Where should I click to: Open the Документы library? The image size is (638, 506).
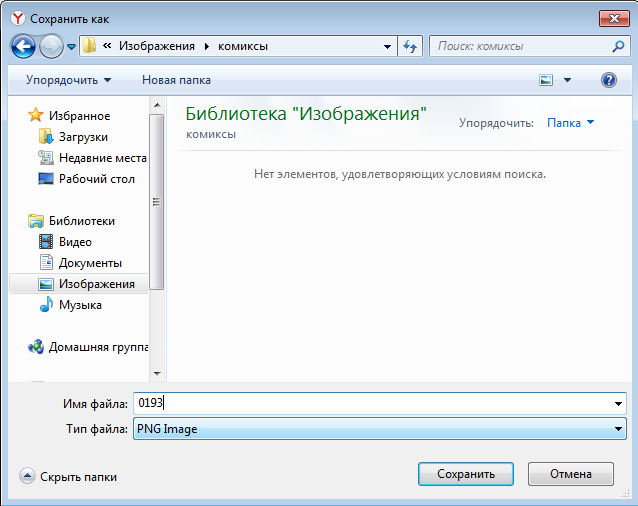pyautogui.click(x=90, y=263)
